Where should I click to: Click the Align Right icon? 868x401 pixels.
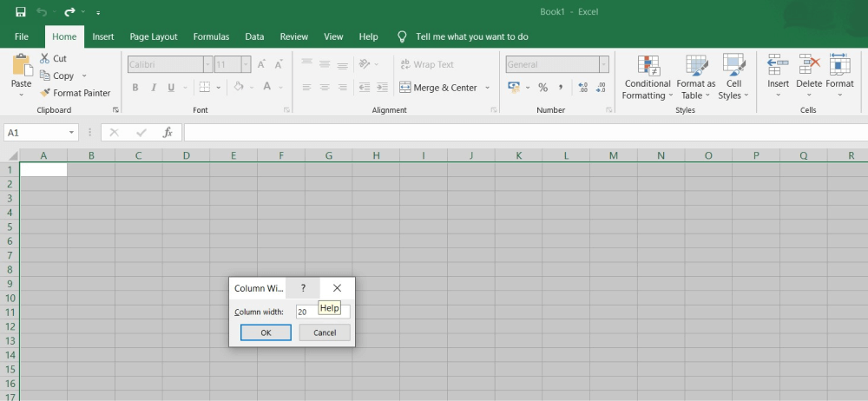(342, 87)
